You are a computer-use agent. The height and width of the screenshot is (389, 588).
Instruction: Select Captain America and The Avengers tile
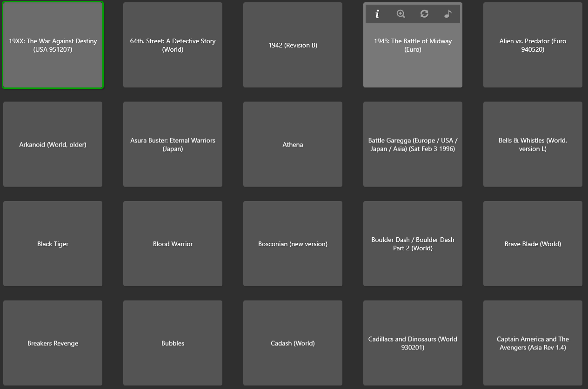pyautogui.click(x=533, y=343)
